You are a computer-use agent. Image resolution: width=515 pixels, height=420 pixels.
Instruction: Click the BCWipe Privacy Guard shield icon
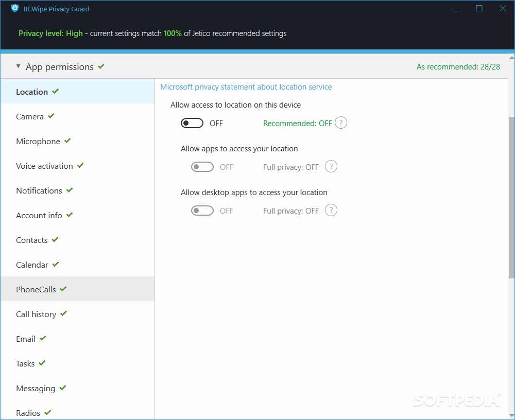click(x=15, y=9)
